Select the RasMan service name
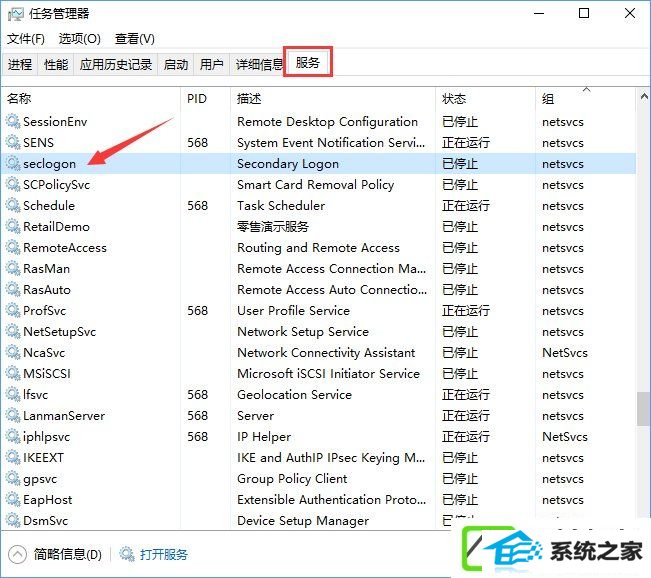Viewport: 651px width, 578px height. (46, 269)
